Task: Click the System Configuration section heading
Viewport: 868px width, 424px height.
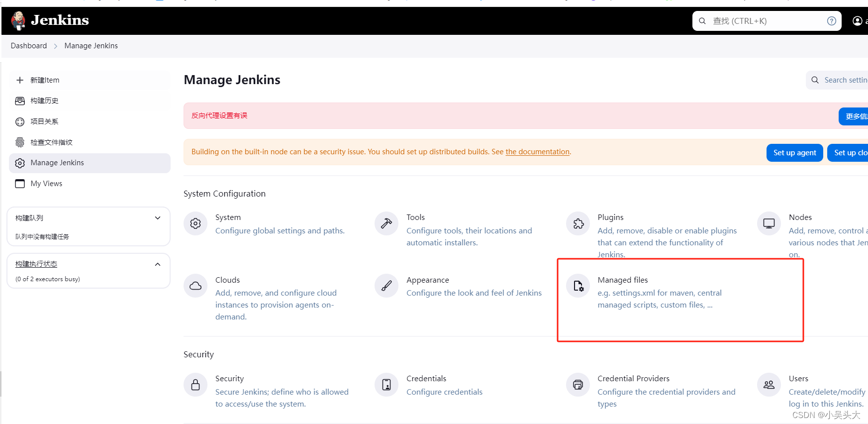Action: (224, 194)
